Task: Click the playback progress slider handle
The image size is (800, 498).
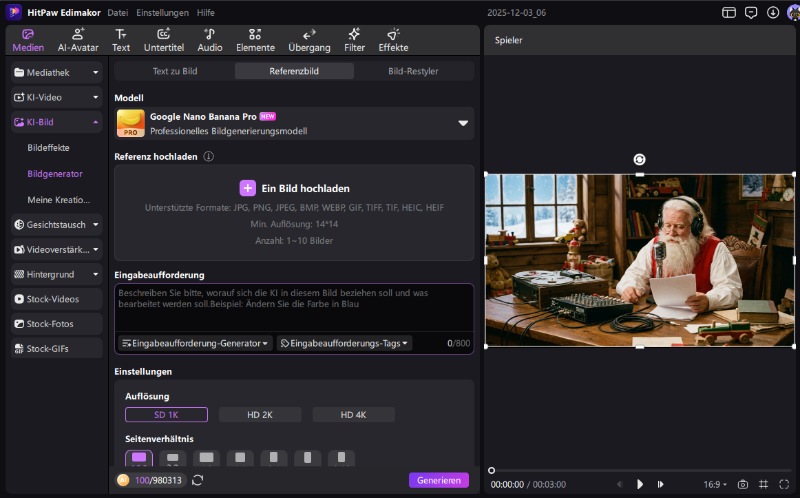Action: click(491, 470)
